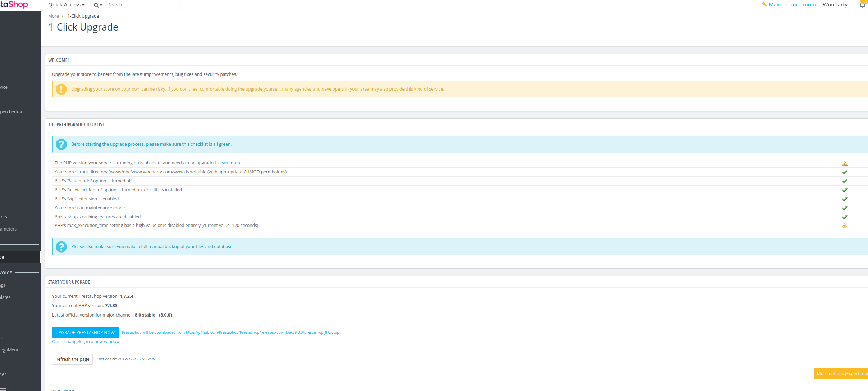The height and width of the screenshot is (391, 868).
Task: Click the warning triangle on the PHP version row
Action: click(845, 163)
